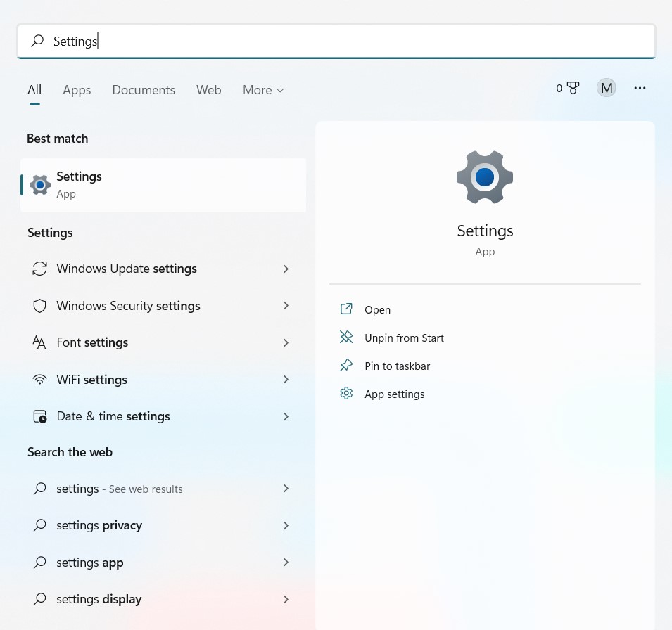672x630 pixels.
Task: Choose Pin to taskbar option
Action: click(397, 366)
